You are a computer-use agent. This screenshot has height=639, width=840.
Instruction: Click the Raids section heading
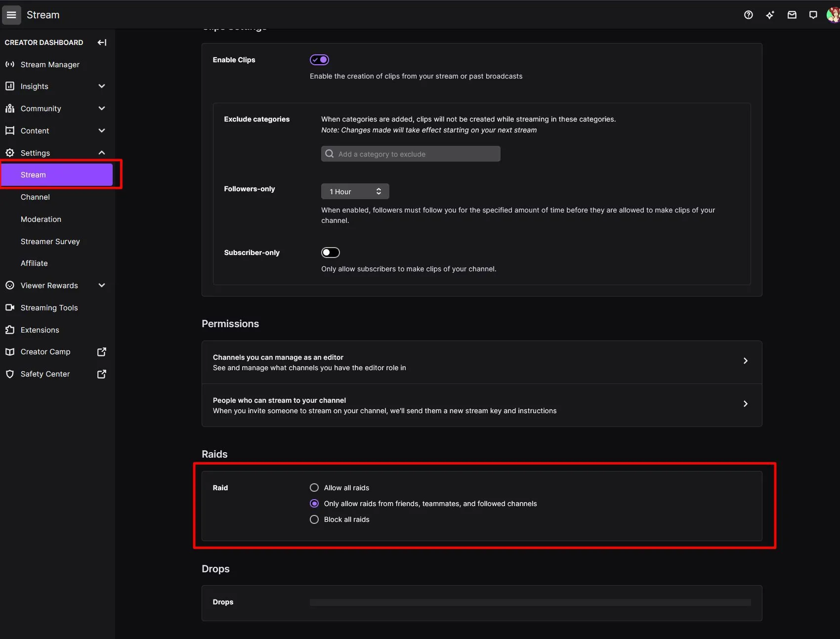coord(214,454)
